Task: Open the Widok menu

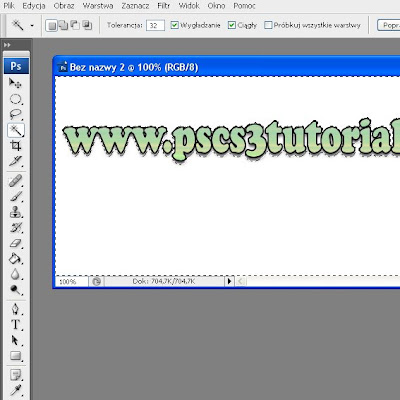Action: click(x=189, y=6)
